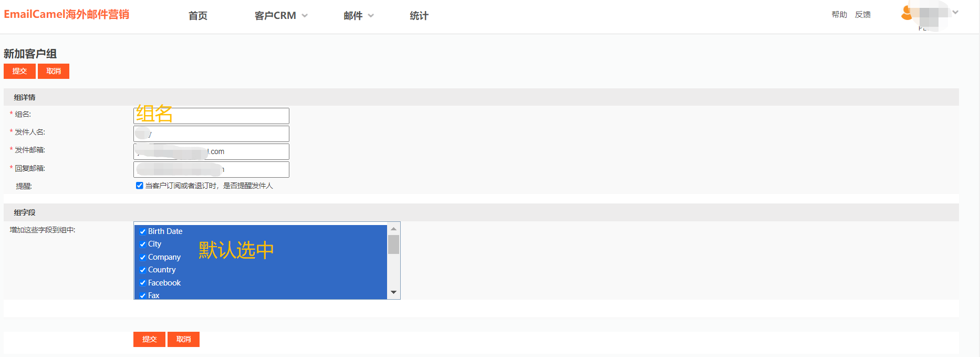Click the bottom 取消 button
980x357 pixels.
pos(183,339)
